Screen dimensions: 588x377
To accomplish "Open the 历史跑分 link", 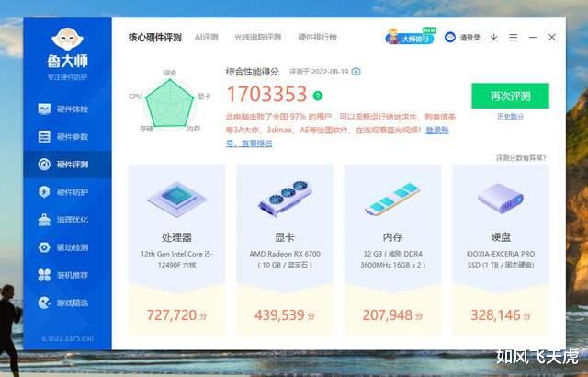I will (510, 117).
